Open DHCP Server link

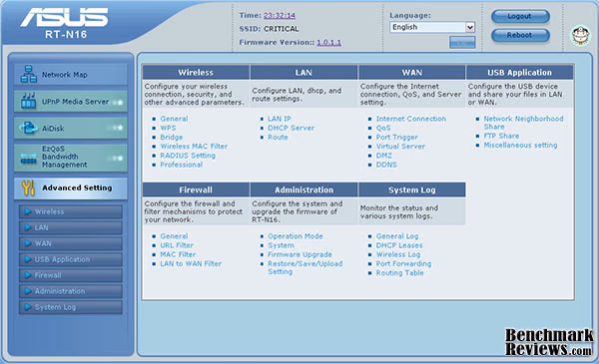click(x=292, y=128)
